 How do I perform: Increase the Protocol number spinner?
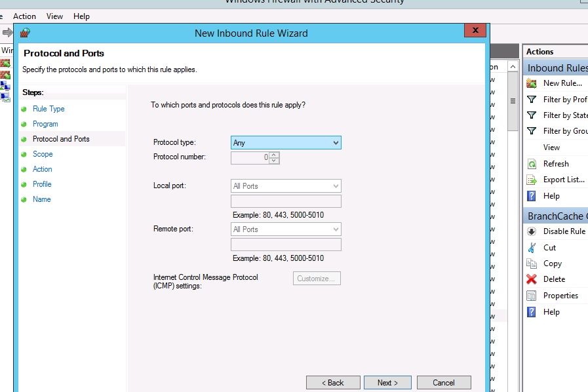coord(274,155)
